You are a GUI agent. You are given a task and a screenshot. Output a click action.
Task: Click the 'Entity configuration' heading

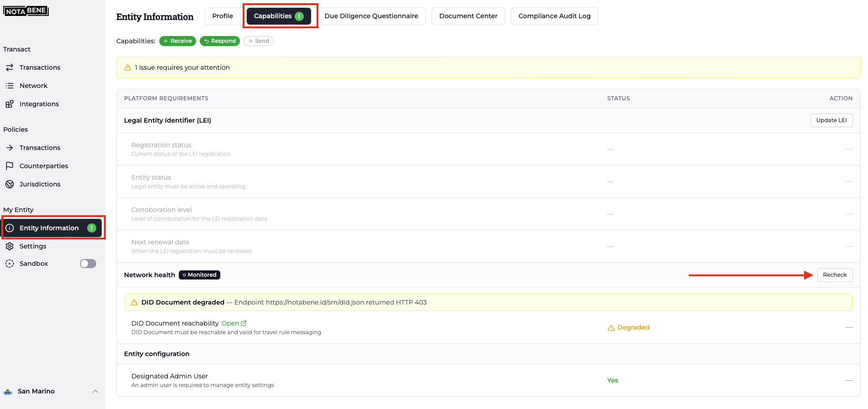156,354
